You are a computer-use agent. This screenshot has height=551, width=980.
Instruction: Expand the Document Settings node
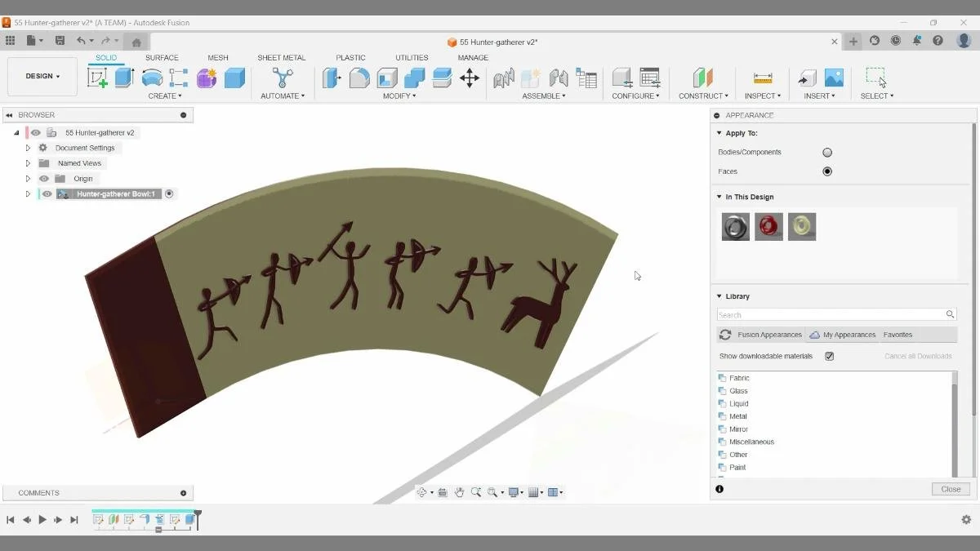click(27, 147)
